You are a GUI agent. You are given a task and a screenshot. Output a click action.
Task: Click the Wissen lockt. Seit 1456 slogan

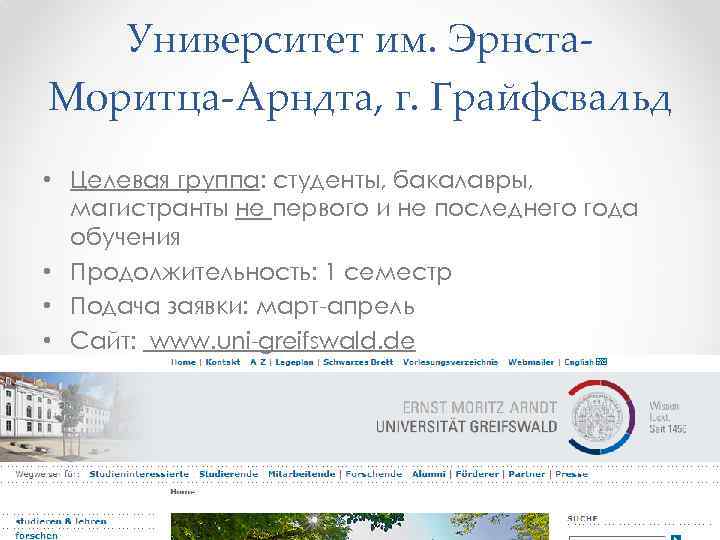click(x=668, y=417)
